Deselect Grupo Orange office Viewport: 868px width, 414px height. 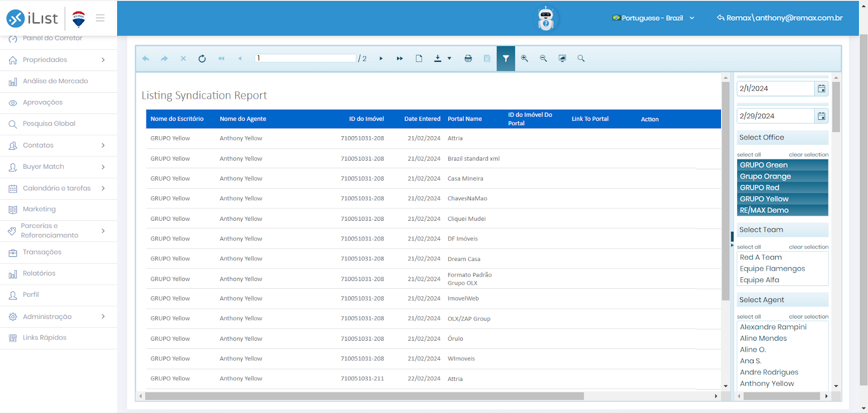tap(782, 176)
